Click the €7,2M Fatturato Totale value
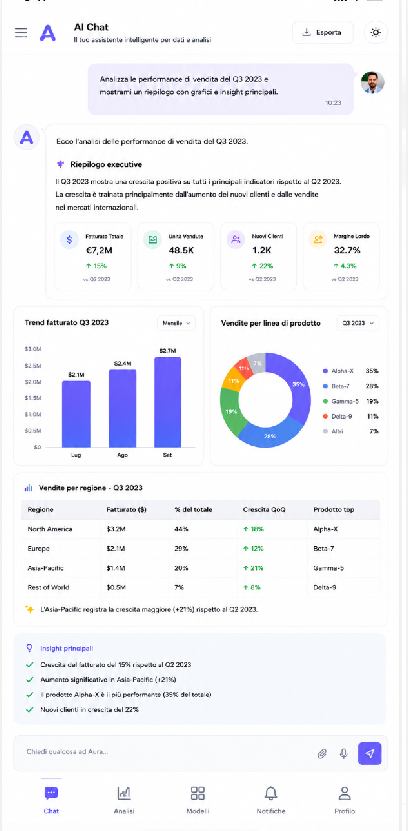 tap(99, 250)
